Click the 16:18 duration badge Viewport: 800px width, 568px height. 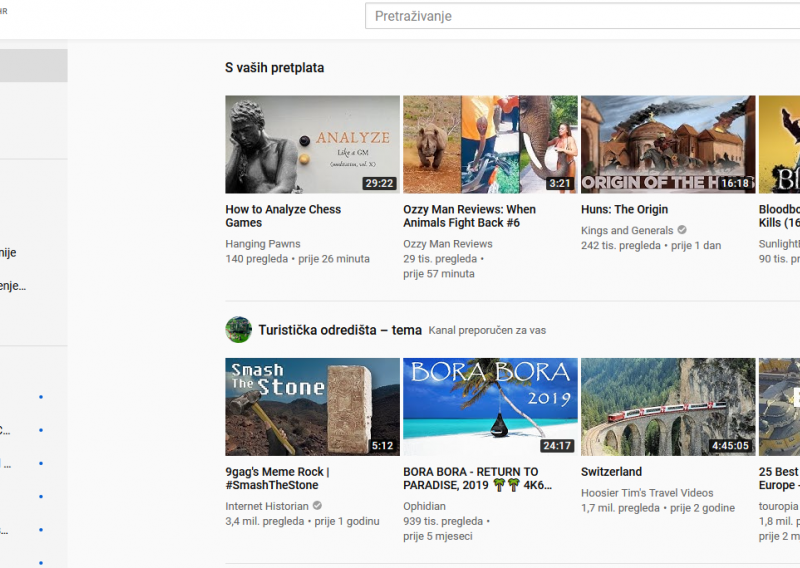(735, 183)
